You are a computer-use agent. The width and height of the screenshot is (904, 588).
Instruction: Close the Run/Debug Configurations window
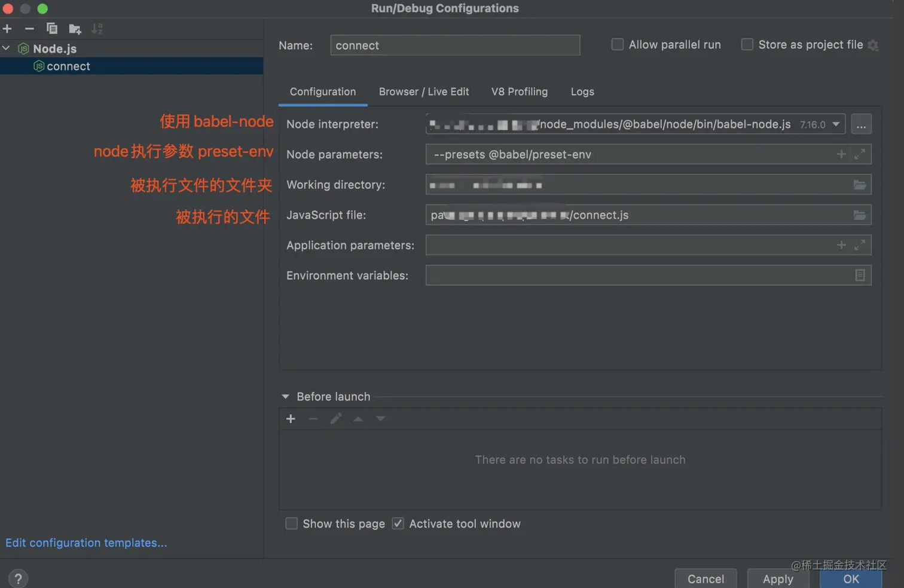point(8,8)
